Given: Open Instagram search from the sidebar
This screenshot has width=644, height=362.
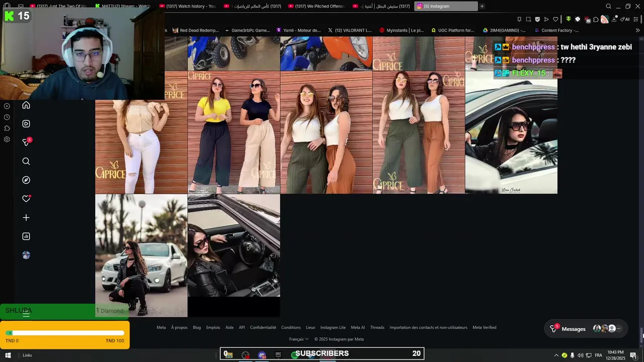Looking at the screenshot, I should [x=26, y=161].
